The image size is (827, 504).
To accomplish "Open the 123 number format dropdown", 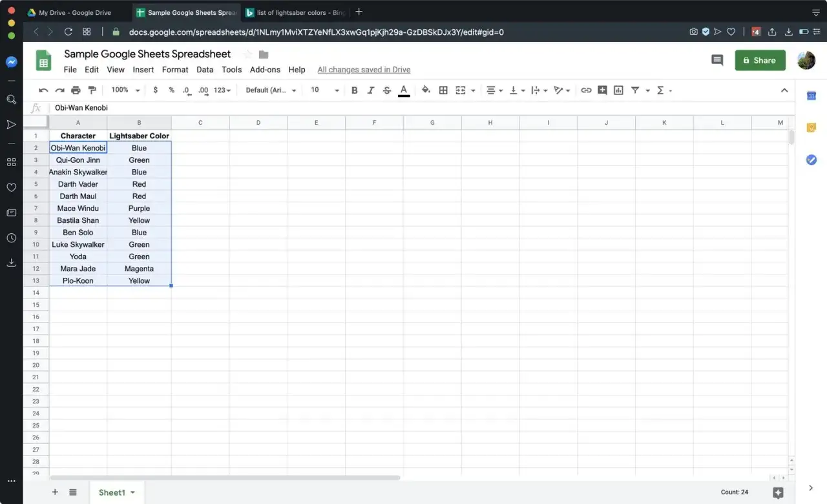I will pyautogui.click(x=222, y=90).
